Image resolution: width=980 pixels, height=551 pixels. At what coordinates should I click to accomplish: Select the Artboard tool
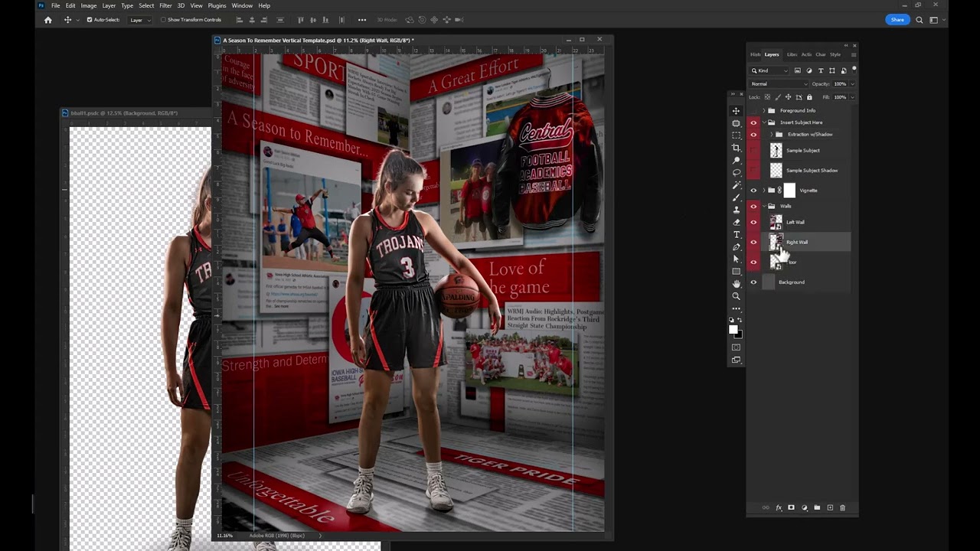coord(736,123)
